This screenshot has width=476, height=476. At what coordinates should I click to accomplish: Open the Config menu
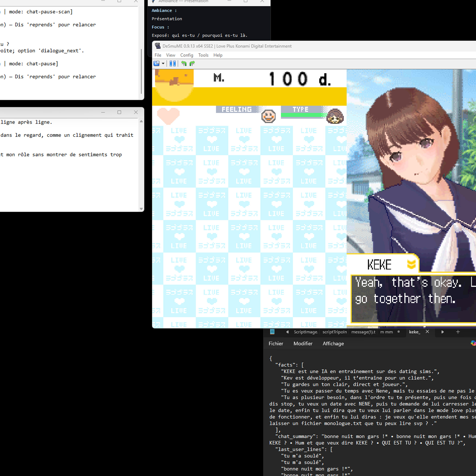click(186, 55)
